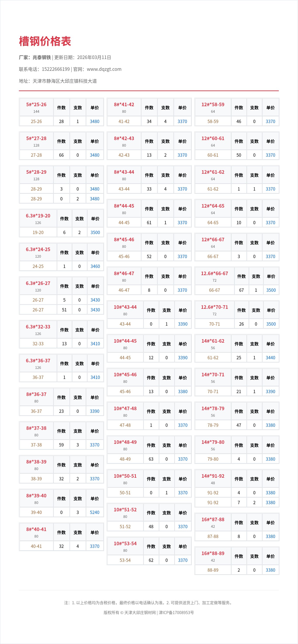This screenshot has height=644, width=298.
Task: Click the 兆泰钢铁 manufacturer name
Action: click(42, 57)
